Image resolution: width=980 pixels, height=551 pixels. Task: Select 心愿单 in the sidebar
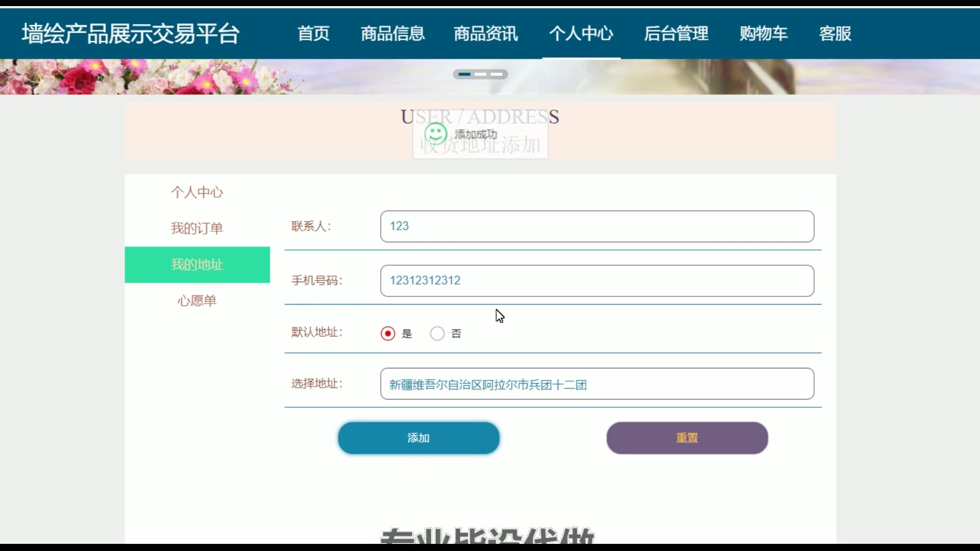[x=197, y=300]
